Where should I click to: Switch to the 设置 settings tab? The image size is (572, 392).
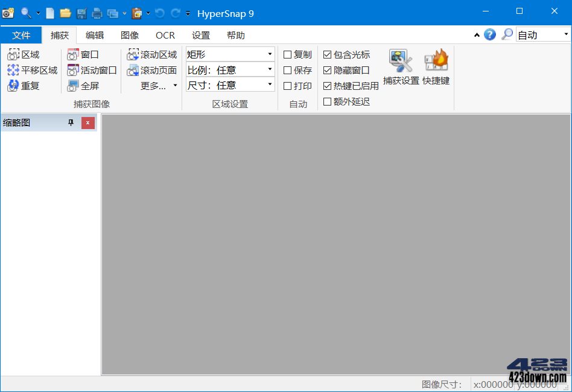[201, 35]
